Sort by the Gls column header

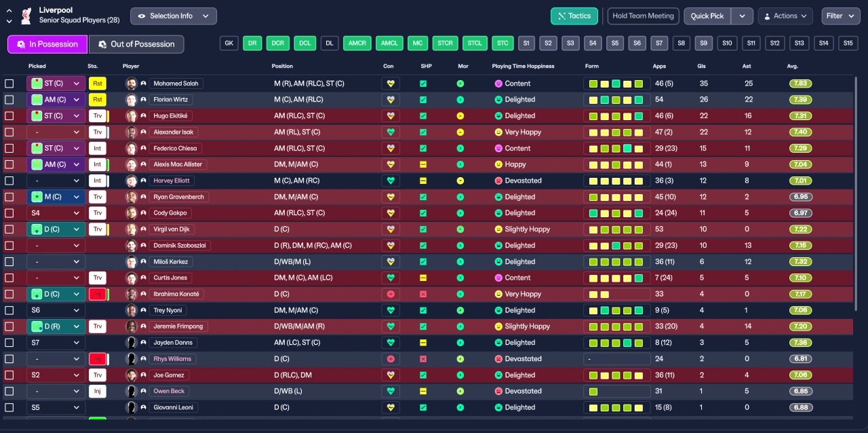701,67
